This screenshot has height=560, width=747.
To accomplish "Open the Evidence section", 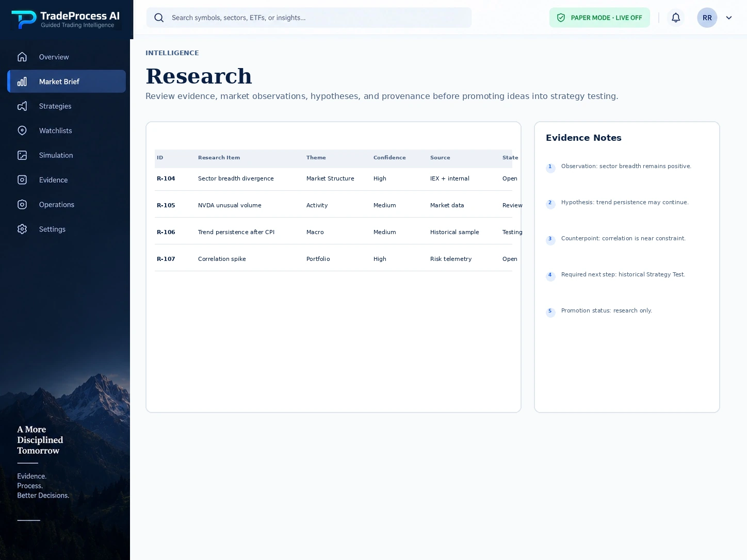I will click(x=67, y=180).
